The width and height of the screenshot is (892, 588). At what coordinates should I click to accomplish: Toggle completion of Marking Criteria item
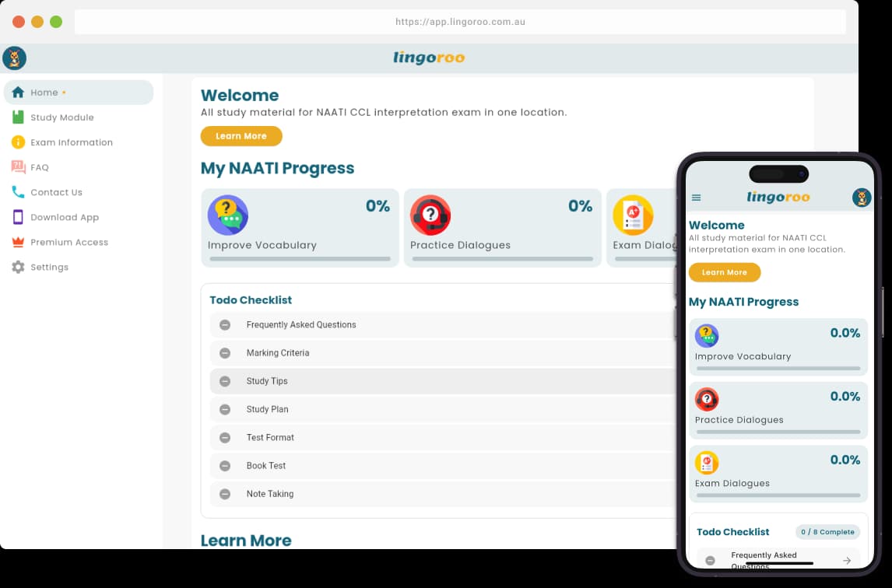pos(225,352)
